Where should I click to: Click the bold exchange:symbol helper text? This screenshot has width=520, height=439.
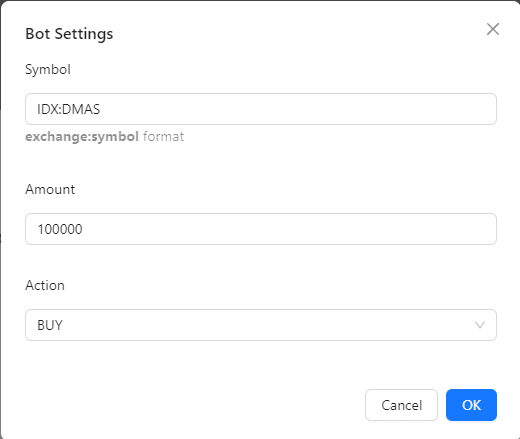pyautogui.click(x=82, y=137)
